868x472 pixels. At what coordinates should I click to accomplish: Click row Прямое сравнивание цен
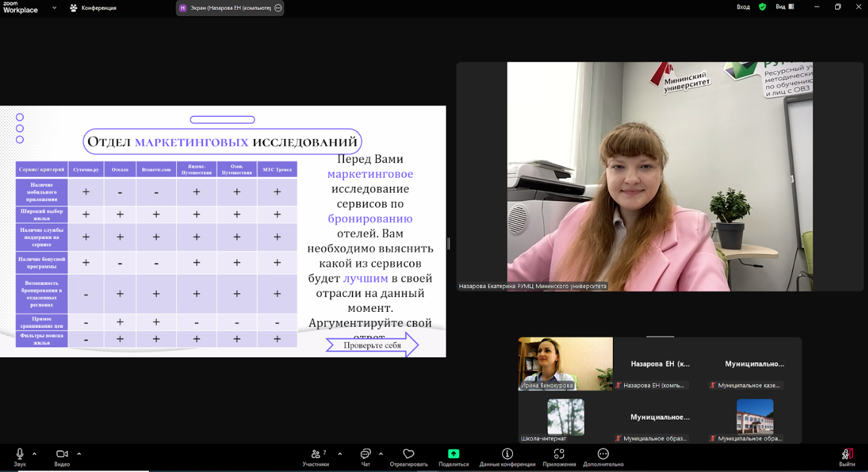pos(156,322)
